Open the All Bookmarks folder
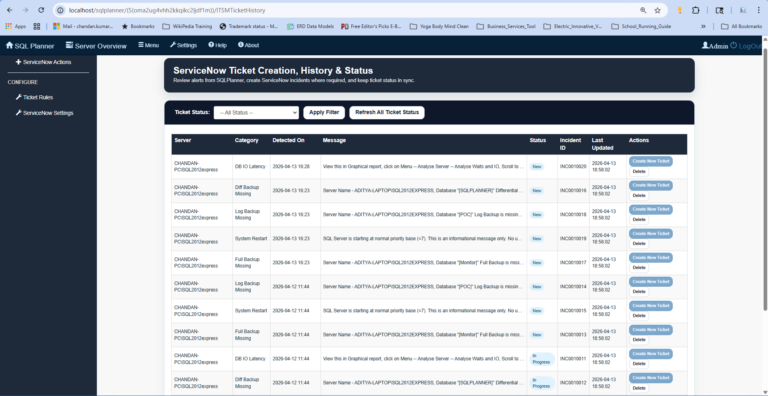 click(x=742, y=26)
